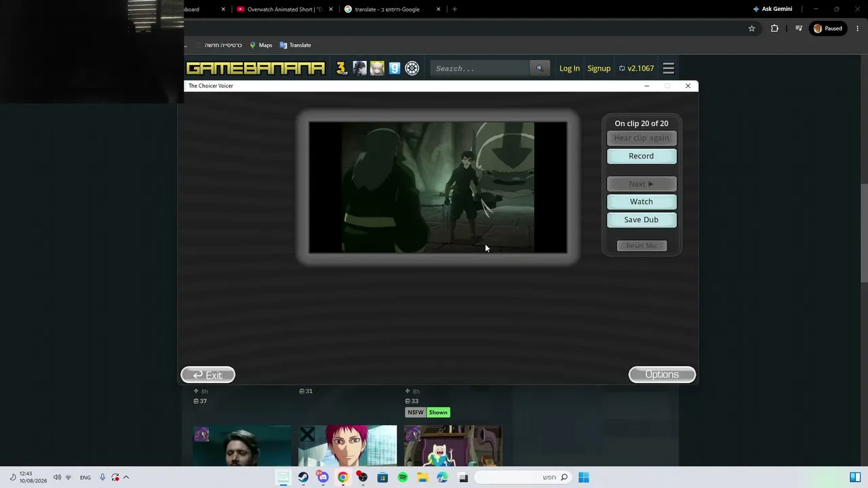The width and height of the screenshot is (868, 488).
Task: Open the bearded man thumbnail
Action: (242, 446)
